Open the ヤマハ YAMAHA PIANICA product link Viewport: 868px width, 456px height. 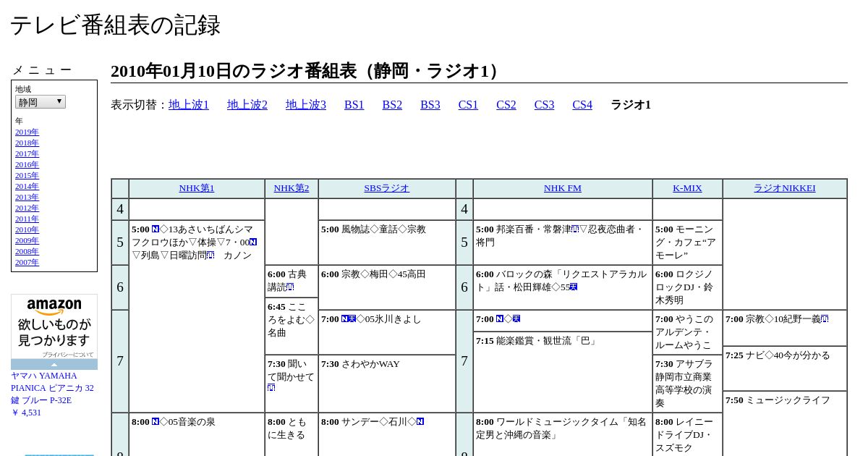pos(52,388)
